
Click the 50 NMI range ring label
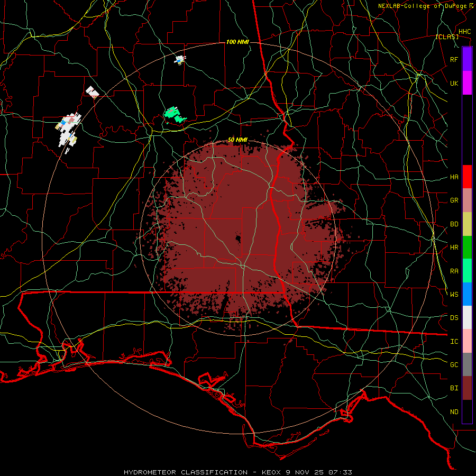pyautogui.click(x=237, y=140)
